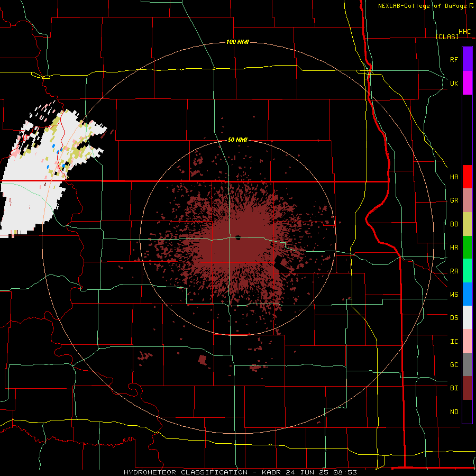This screenshot has height=476, width=476.
Task: Click the BD yellow-olive legend color swatch
Action: pos(467,224)
